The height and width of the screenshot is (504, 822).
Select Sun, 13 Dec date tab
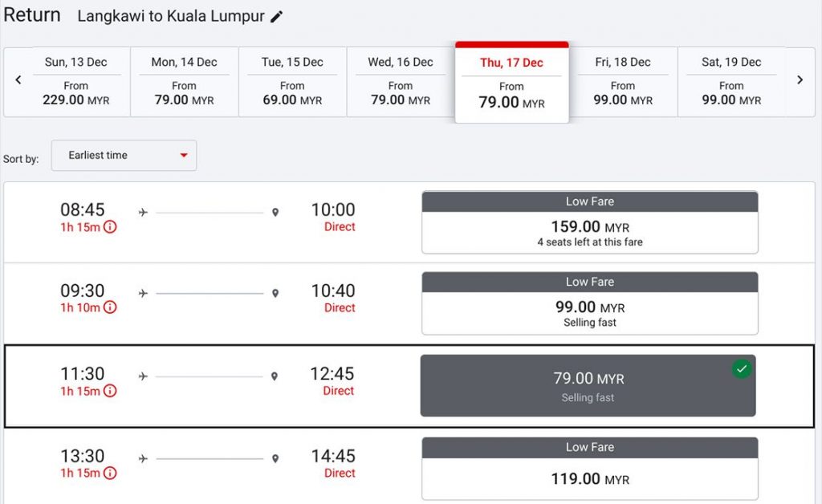point(76,82)
